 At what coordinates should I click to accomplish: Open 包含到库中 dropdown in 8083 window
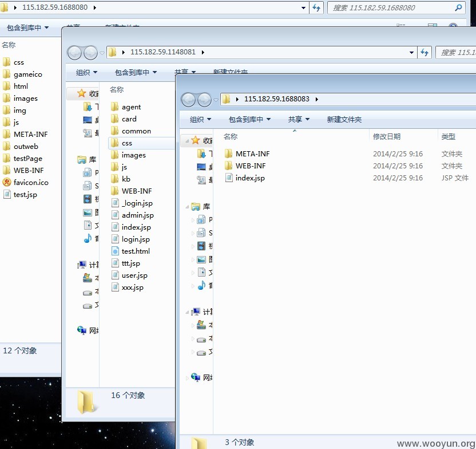pos(249,119)
